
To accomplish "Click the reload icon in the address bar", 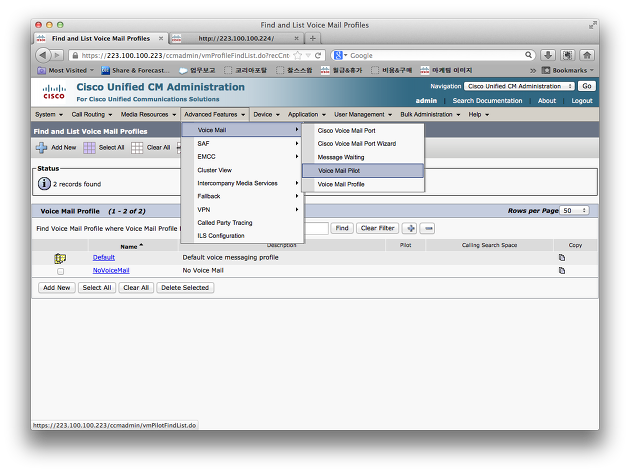I will click(x=318, y=55).
